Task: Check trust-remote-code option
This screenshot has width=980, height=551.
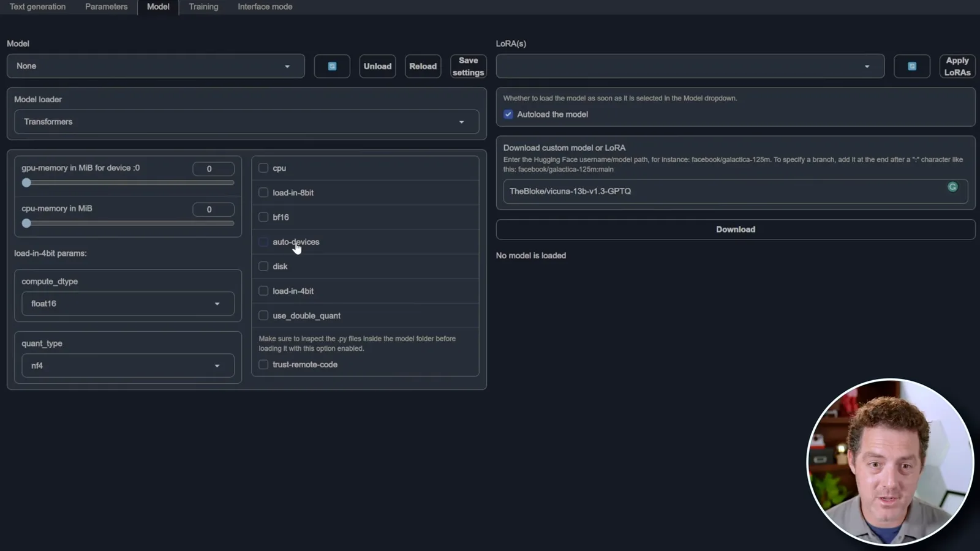Action: (263, 364)
